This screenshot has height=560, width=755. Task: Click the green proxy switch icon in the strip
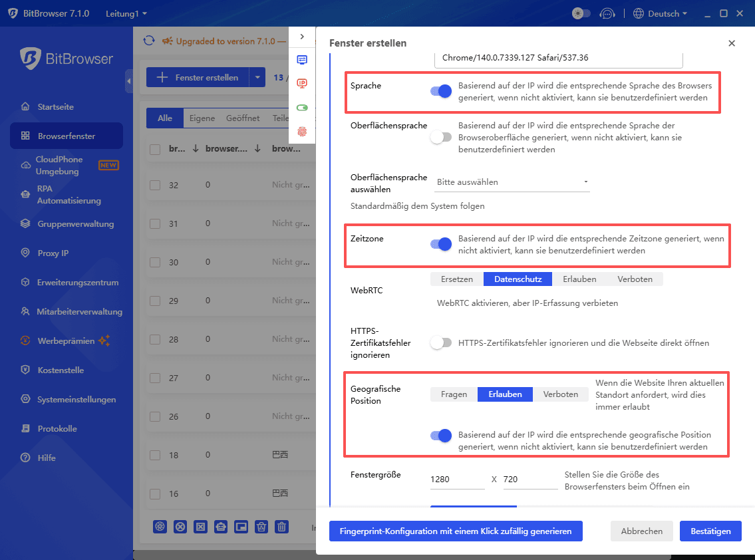click(302, 108)
